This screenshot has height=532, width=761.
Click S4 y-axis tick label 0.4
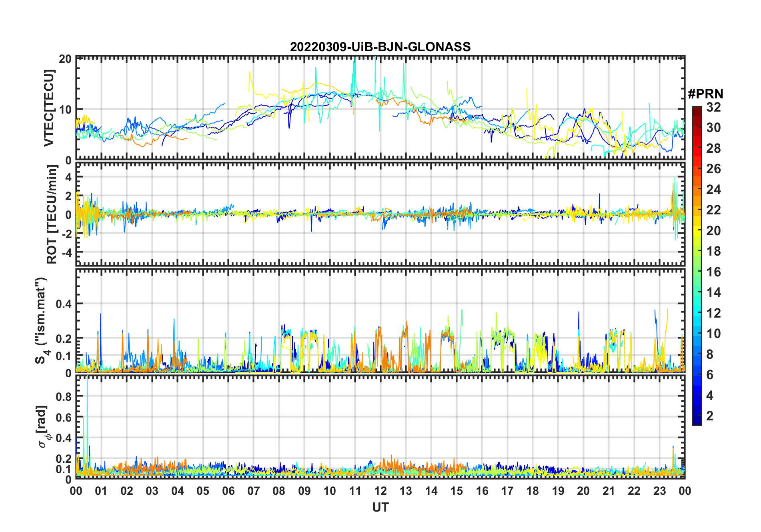[x=64, y=304]
